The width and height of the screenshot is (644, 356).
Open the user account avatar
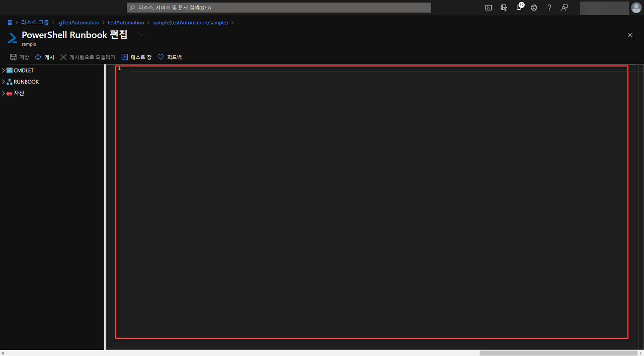(x=636, y=8)
